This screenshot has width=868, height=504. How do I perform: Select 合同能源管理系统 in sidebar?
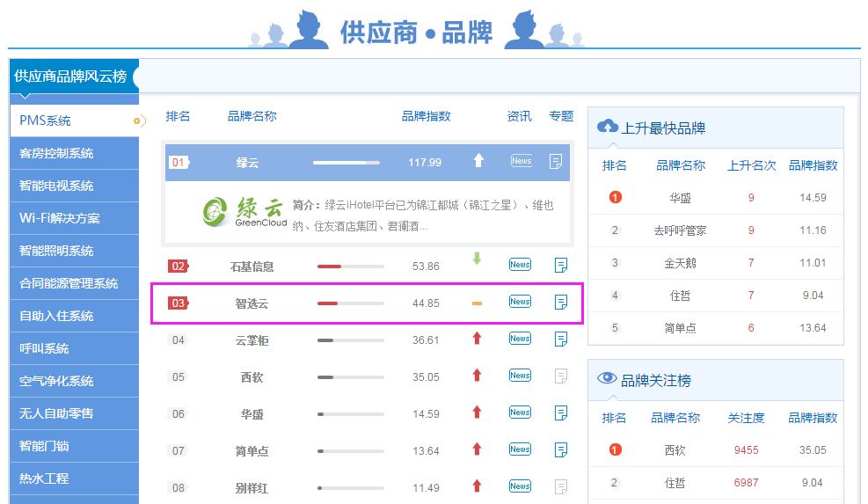click(x=74, y=283)
